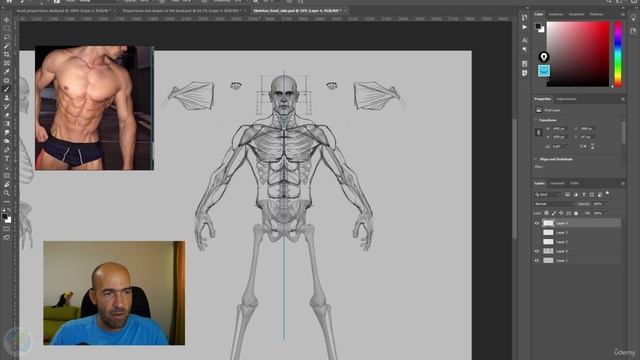Viewport: 640px width, 360px height.
Task: Open the Properties panel options menu
Action: pos(622,99)
